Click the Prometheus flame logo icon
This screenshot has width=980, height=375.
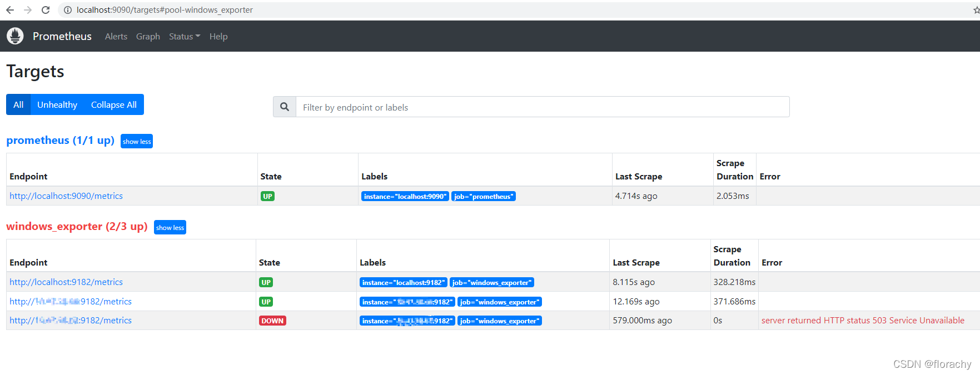pos(15,36)
